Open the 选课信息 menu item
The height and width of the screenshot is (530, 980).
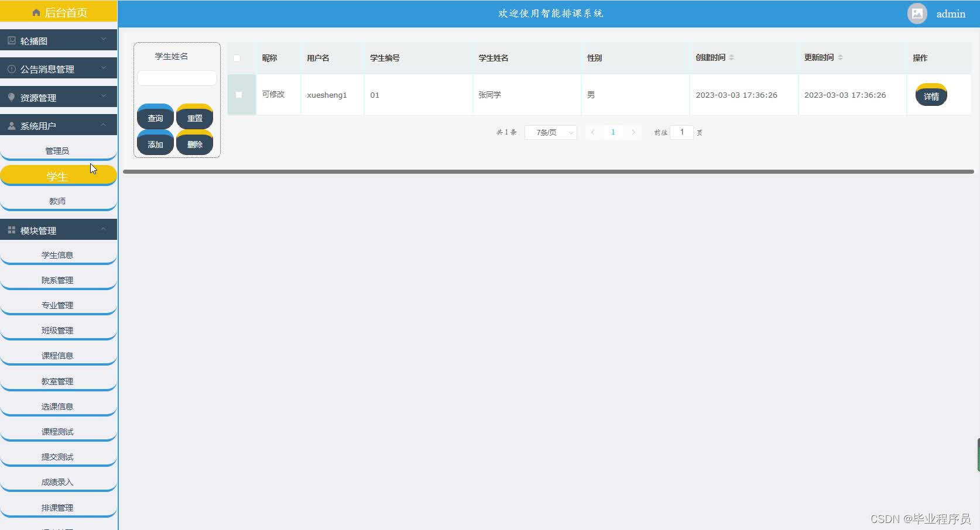click(58, 407)
